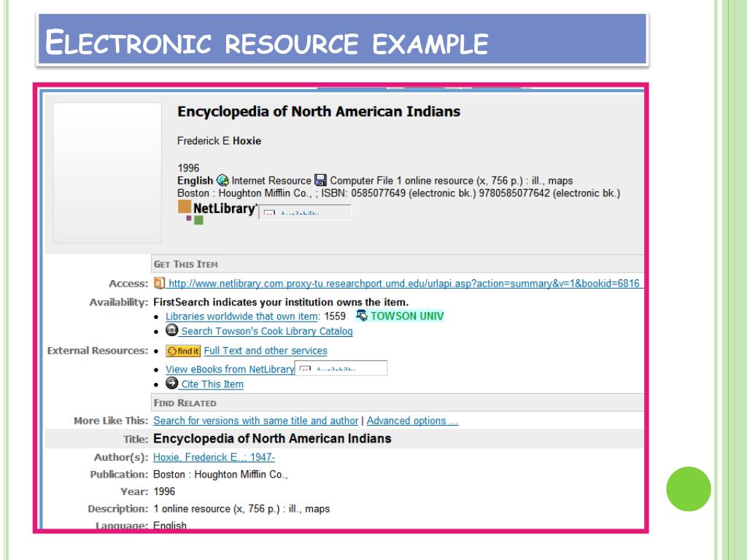Click the Electronic Resource Example slide title
Screen dimensions: 747x560
267,42
